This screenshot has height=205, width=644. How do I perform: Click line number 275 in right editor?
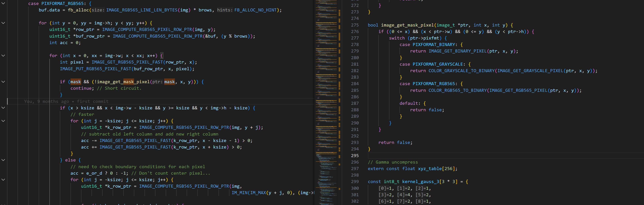click(355, 25)
